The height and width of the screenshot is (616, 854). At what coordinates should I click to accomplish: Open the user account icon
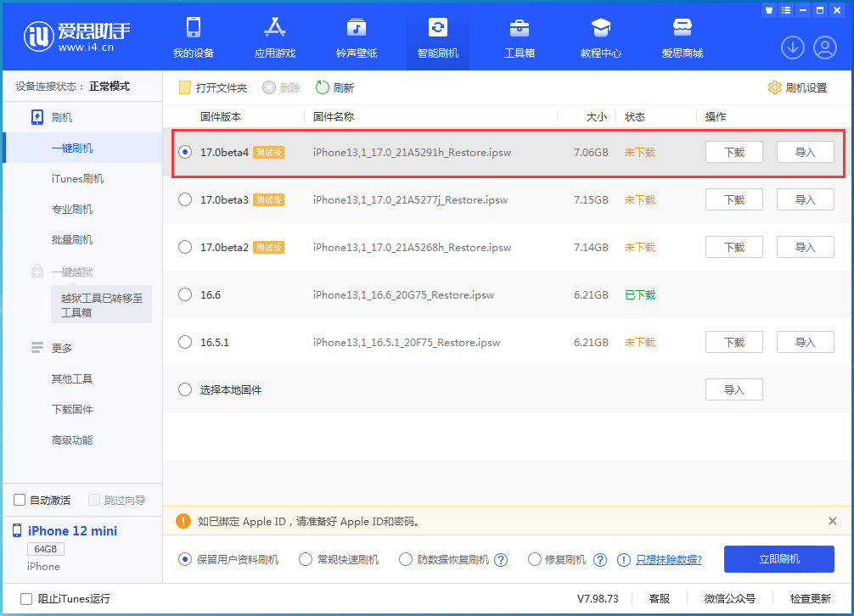(x=824, y=48)
